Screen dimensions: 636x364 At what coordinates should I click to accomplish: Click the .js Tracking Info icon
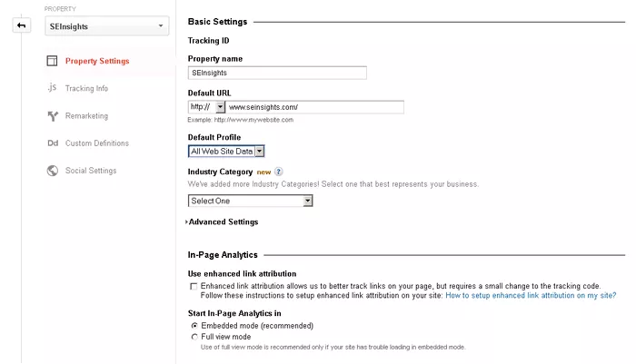coord(52,88)
